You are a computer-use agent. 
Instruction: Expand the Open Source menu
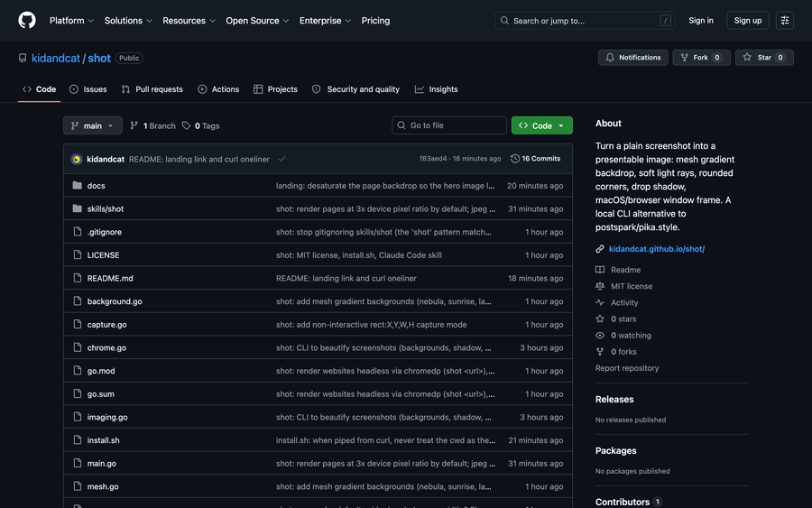pyautogui.click(x=257, y=21)
